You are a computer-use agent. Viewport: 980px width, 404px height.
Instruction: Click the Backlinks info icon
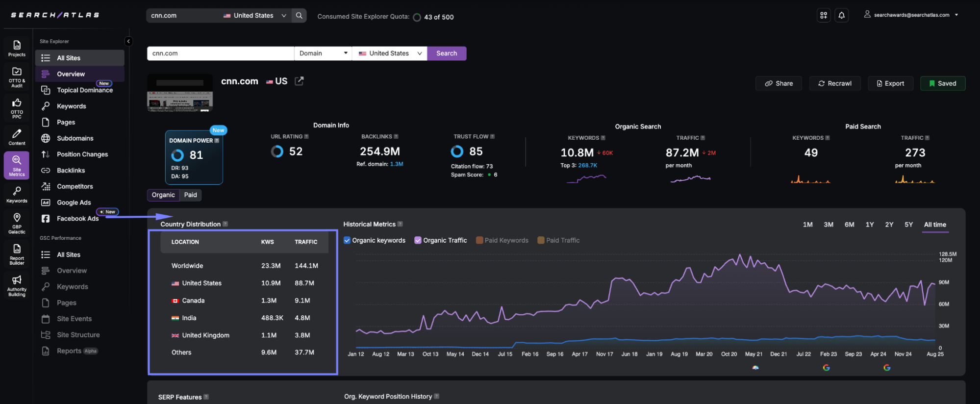pos(396,136)
